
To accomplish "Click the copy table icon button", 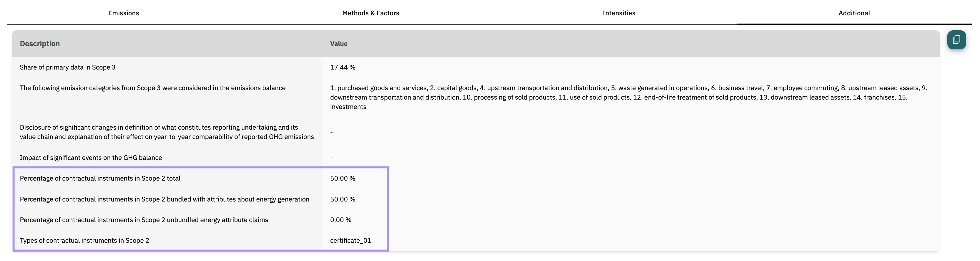I will 956,40.
